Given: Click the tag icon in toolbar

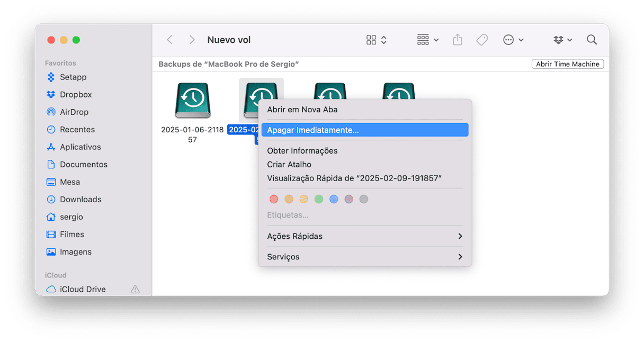Looking at the screenshot, I should pyautogui.click(x=482, y=40).
